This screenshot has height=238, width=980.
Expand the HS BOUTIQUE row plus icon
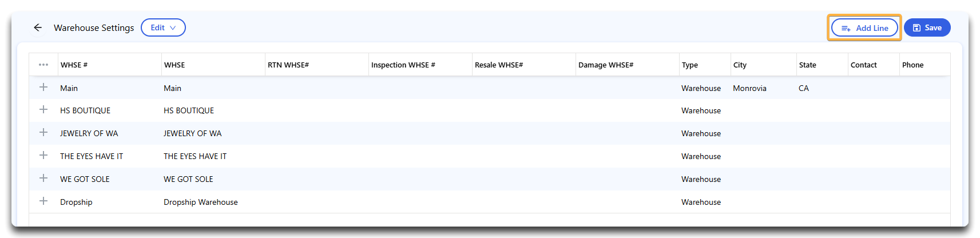click(x=43, y=110)
